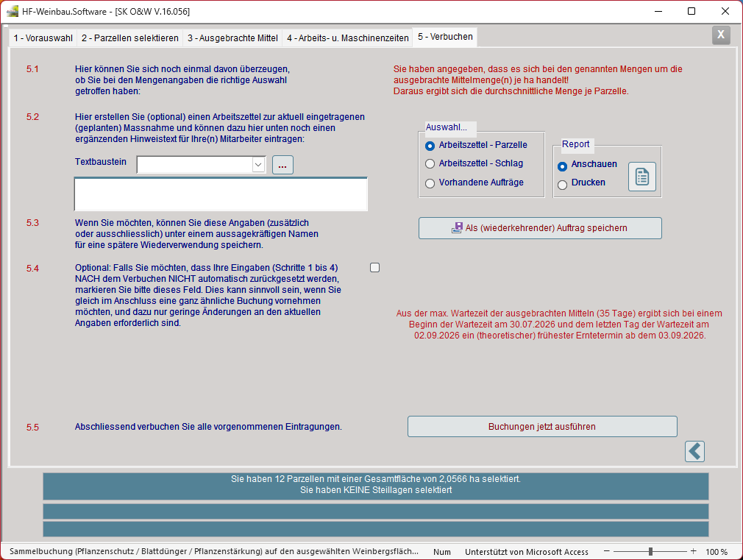This screenshot has height=560, width=743.
Task: Click the step number 5.5 label
Action: (32, 428)
